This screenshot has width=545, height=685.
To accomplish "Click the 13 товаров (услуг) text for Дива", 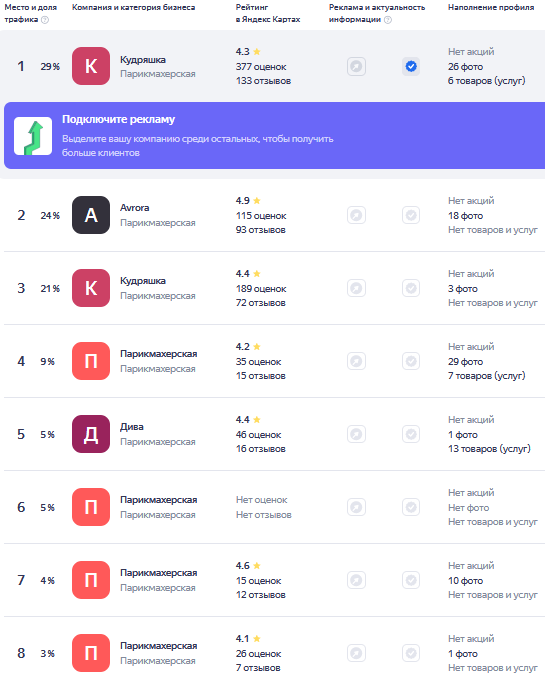I will point(489,449).
